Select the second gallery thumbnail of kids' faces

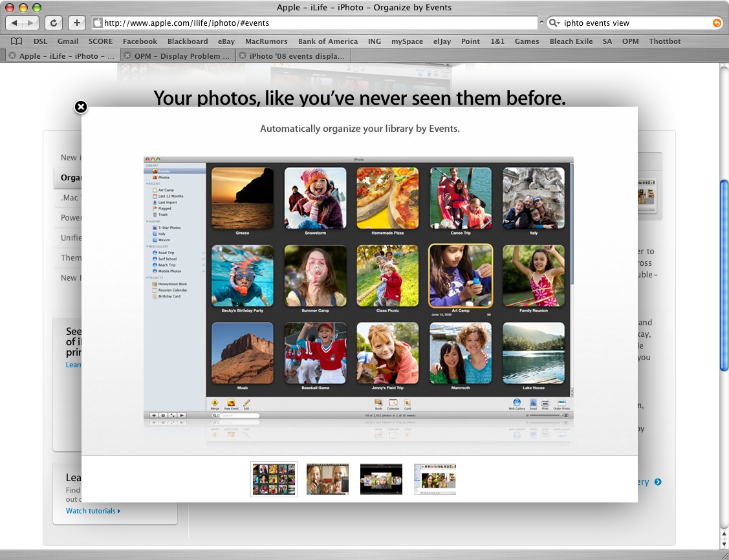click(x=327, y=479)
